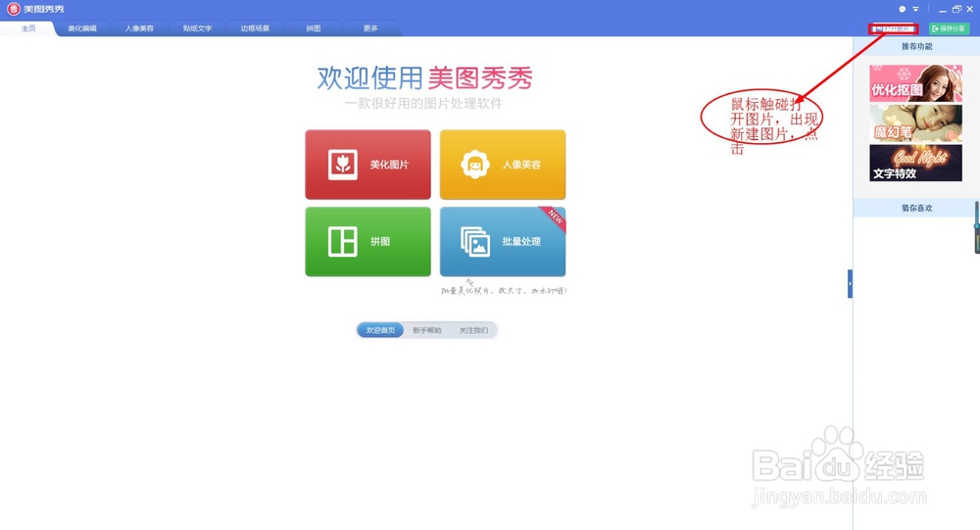Minimize the 美图秀秀 window
This screenshot has height=530, width=980.
[943, 10]
